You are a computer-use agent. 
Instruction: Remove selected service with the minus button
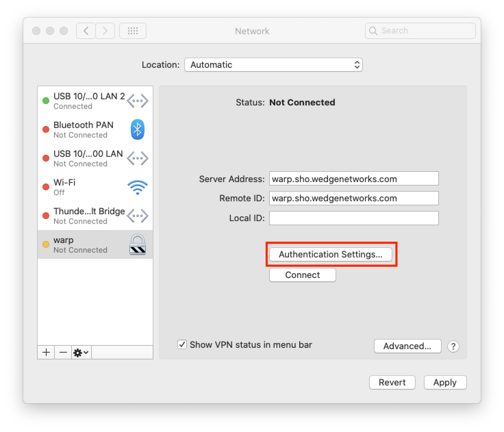click(x=63, y=352)
